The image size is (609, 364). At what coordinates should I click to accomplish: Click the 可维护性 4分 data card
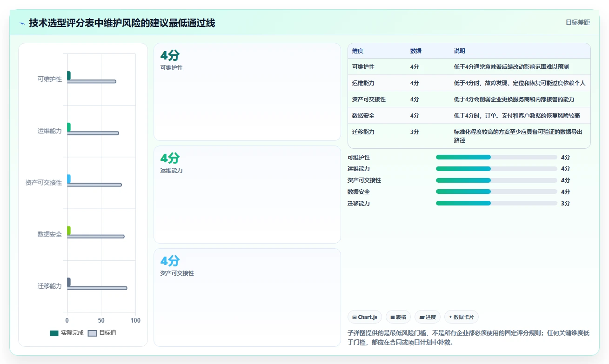247,92
